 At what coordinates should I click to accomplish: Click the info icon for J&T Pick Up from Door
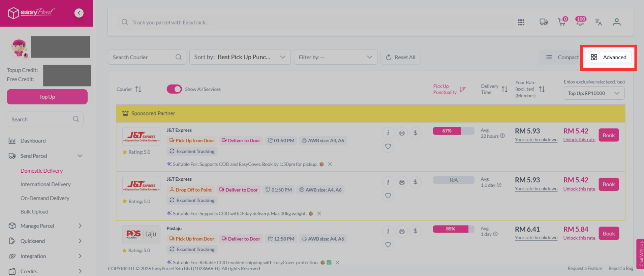pyautogui.click(x=388, y=133)
